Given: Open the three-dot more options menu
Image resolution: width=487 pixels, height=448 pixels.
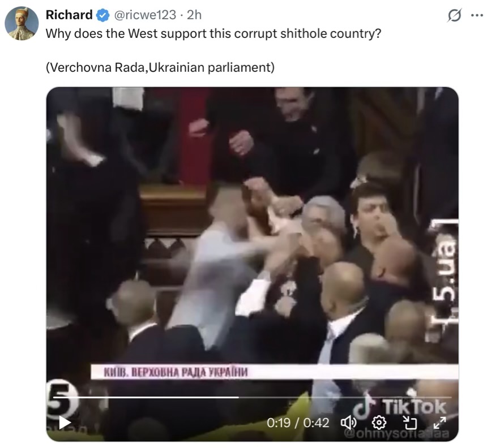Looking at the screenshot, I should click(477, 15).
